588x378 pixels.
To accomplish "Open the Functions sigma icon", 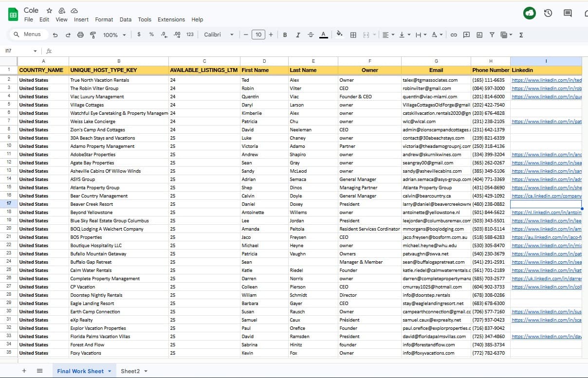I will (x=520, y=35).
